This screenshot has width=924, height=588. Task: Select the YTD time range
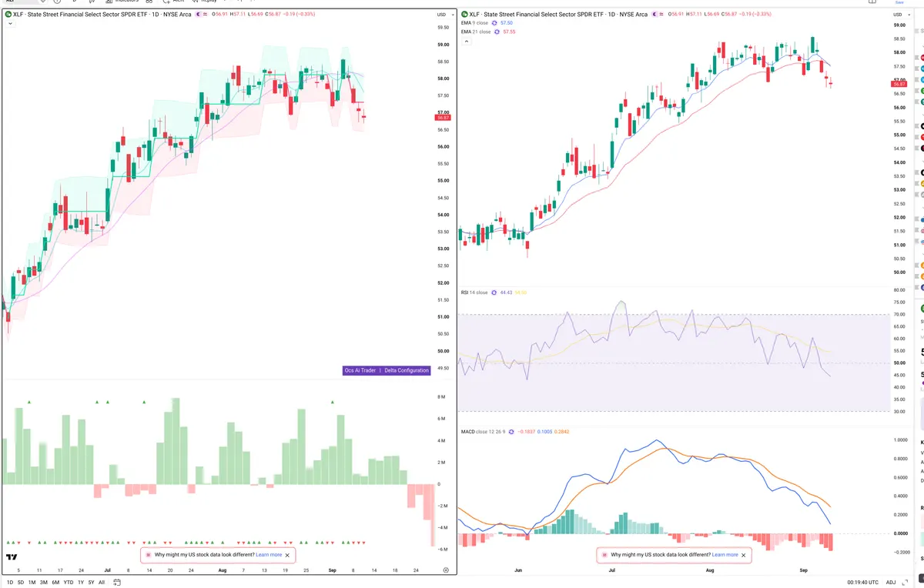coord(69,583)
